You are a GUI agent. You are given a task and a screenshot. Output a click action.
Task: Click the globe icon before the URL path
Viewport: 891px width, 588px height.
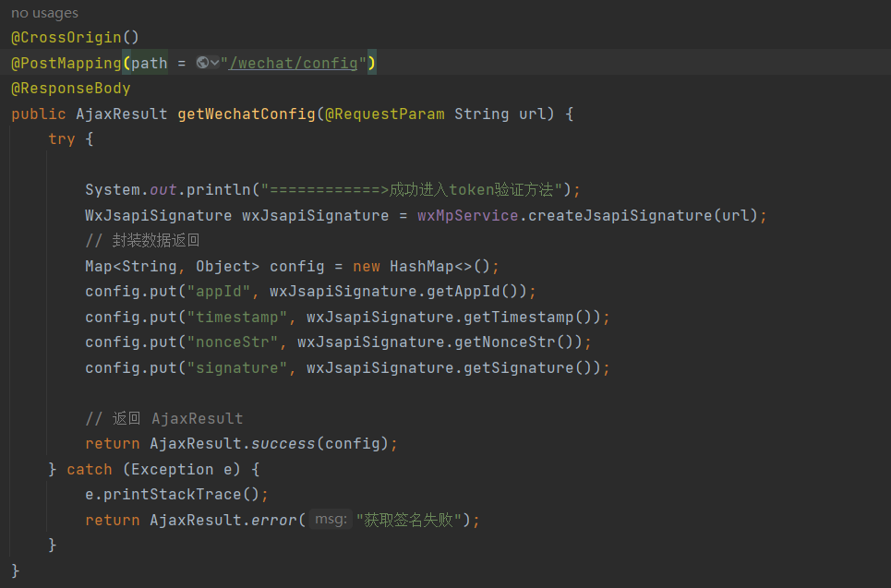pos(202,63)
